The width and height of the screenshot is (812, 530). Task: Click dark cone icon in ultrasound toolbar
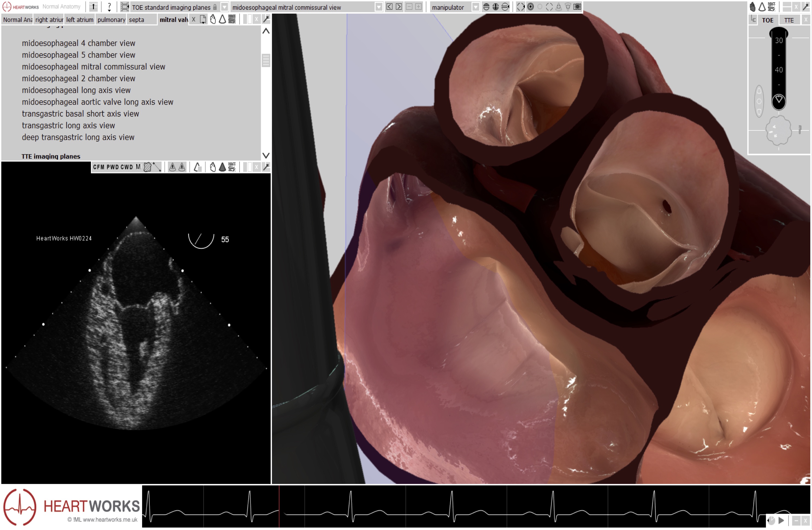coord(222,167)
